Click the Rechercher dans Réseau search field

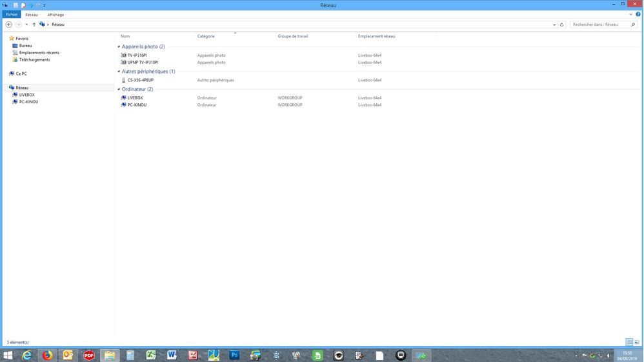click(x=600, y=25)
